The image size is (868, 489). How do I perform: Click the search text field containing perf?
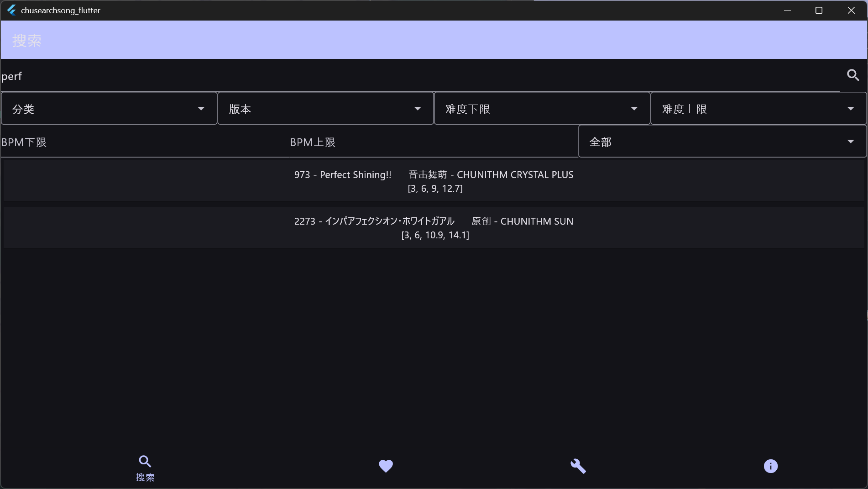tap(420, 76)
